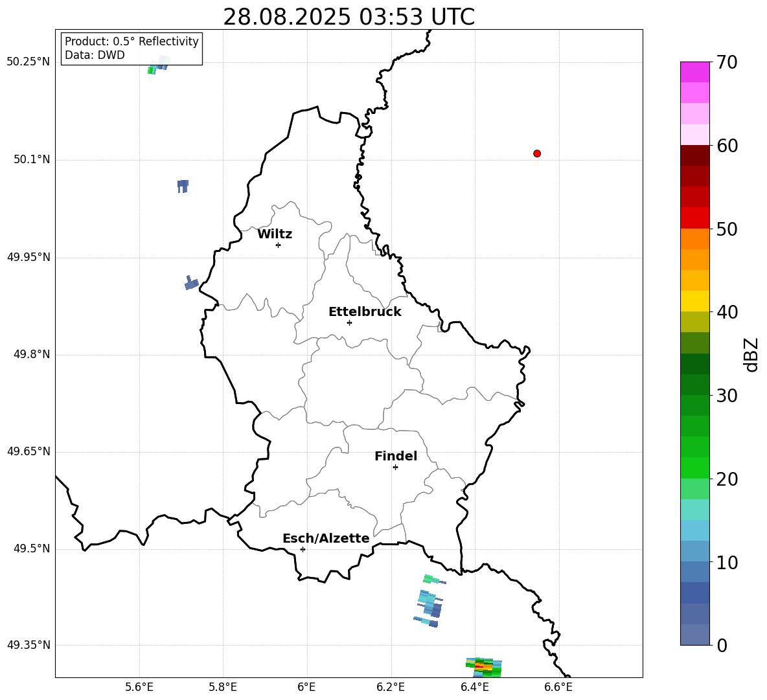Click the blue echo west of Wiltz border
Viewport: 767px width, 700px height.
pos(191,283)
